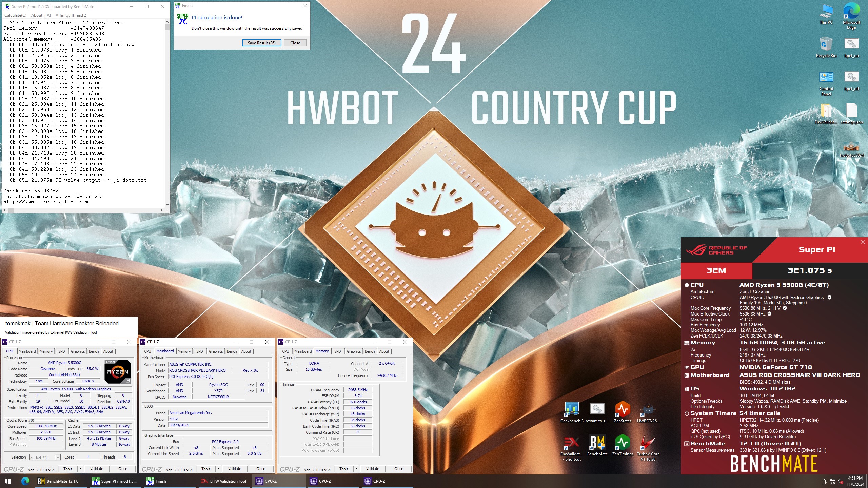
Task: Launch the ZenTimings desktop shortcut
Action: 623,445
